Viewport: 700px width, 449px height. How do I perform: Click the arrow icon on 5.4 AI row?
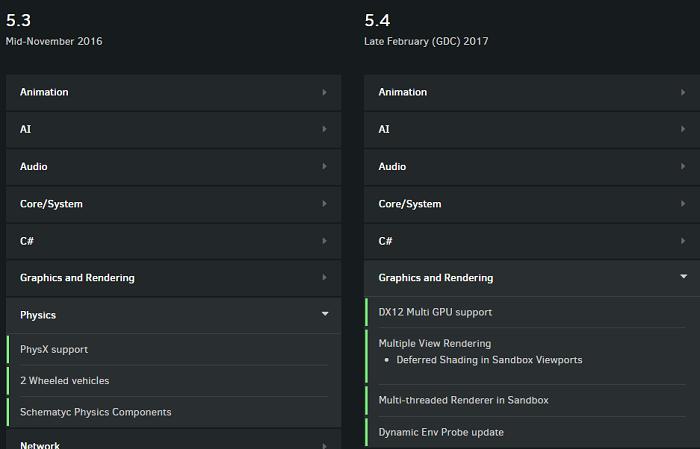pyautogui.click(x=683, y=129)
